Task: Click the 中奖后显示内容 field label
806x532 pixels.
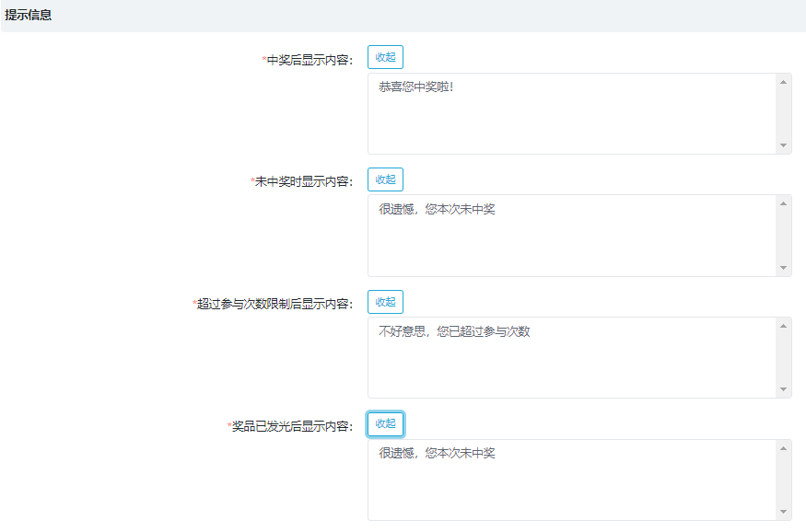Action: 310,60
